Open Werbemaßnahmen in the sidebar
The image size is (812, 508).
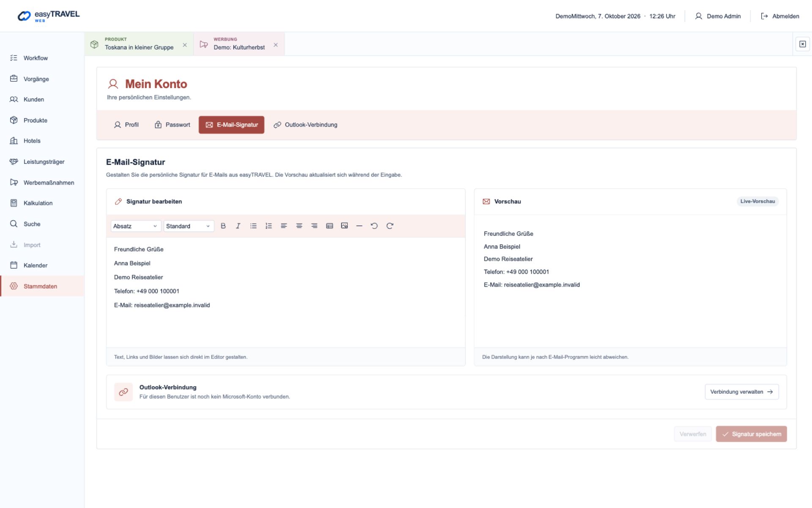coord(42,182)
